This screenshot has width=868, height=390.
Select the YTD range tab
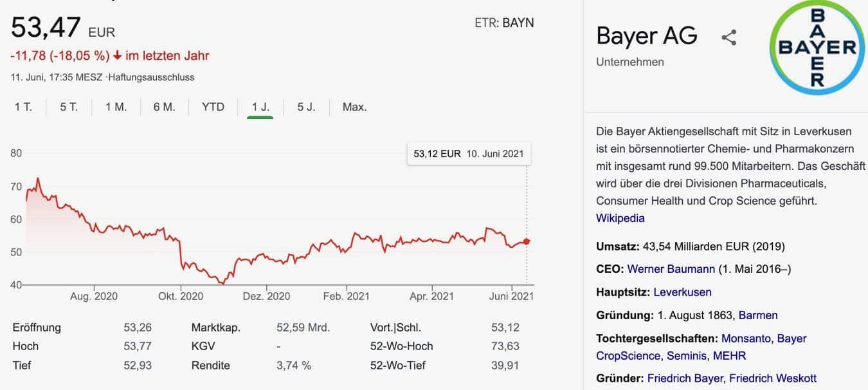(213, 107)
